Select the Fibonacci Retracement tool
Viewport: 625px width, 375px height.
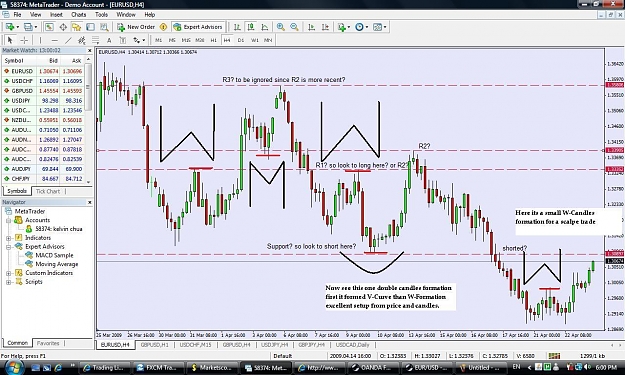click(x=95, y=40)
